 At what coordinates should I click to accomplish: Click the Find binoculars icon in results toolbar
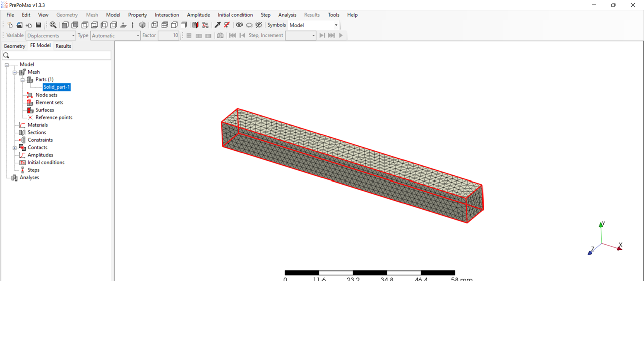(220, 35)
